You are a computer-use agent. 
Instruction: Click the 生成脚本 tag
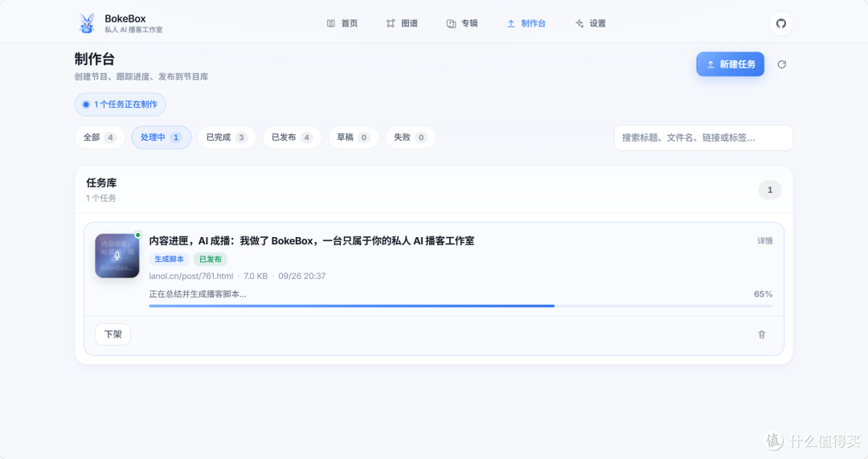click(169, 259)
